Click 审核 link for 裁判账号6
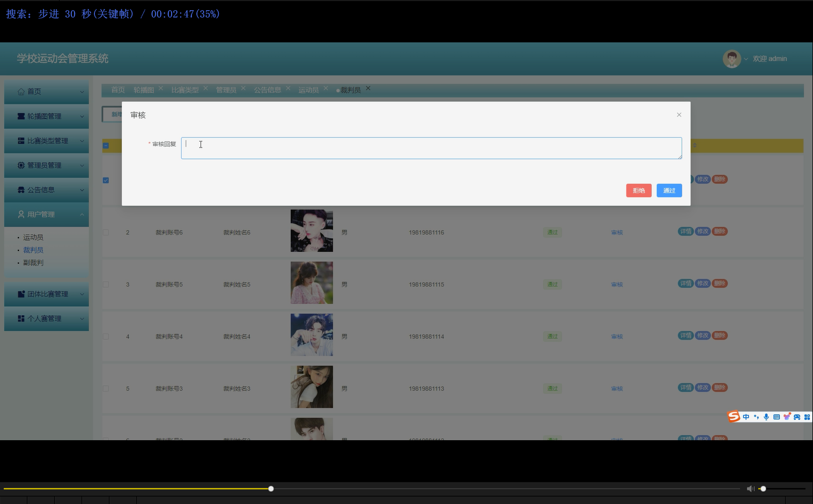The height and width of the screenshot is (504, 813). pyautogui.click(x=617, y=233)
